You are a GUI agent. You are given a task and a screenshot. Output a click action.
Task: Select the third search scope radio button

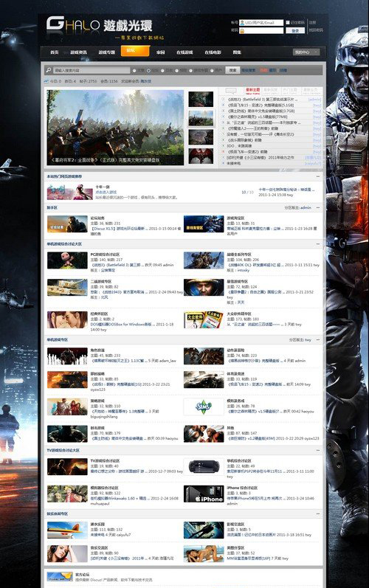pos(163,71)
